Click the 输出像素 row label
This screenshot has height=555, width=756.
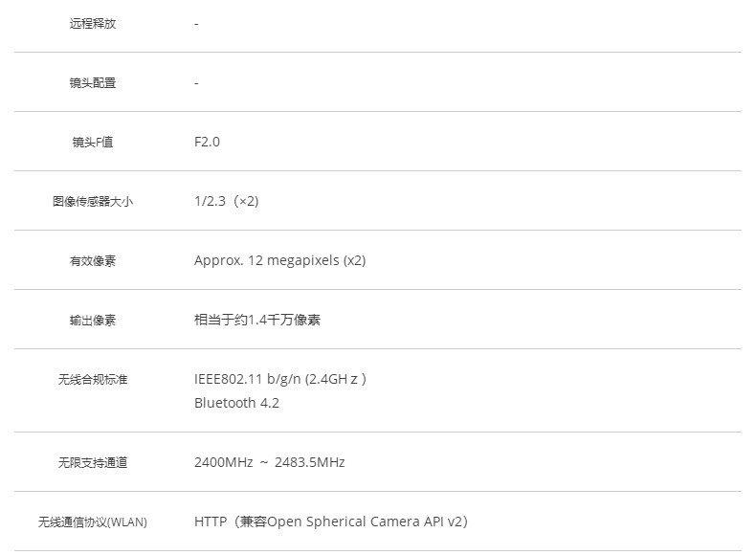(93, 321)
